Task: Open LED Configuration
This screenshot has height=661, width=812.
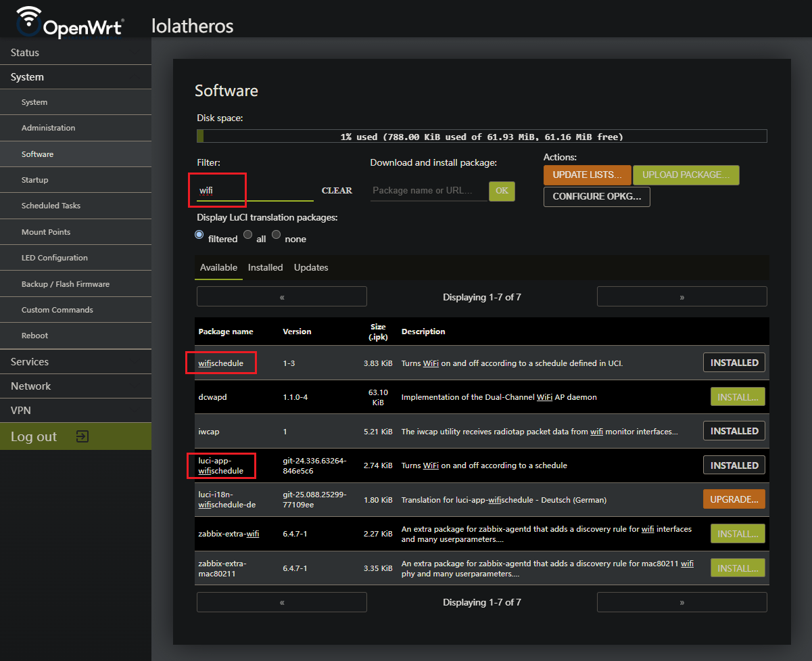Action: [76, 258]
